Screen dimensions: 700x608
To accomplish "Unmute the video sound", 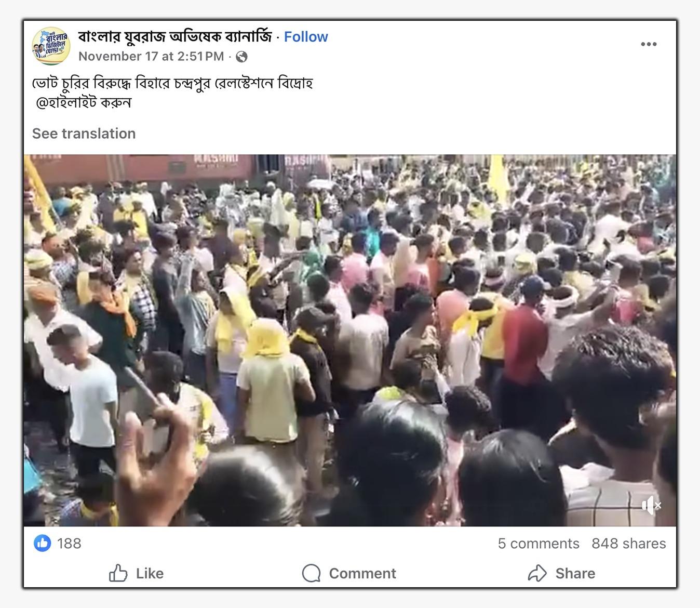I will (651, 505).
